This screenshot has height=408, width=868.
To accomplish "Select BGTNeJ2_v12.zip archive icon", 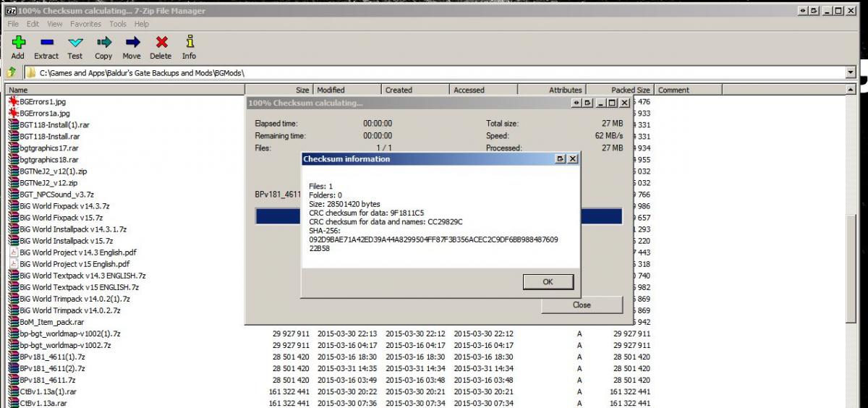I will [x=13, y=182].
